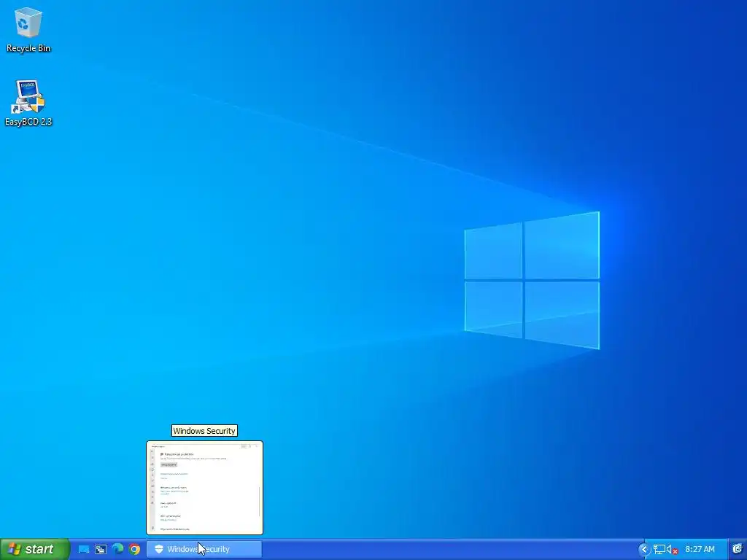Open the Recycle Bin desktop icon
Viewport: 747px width, 560px height.
click(28, 29)
